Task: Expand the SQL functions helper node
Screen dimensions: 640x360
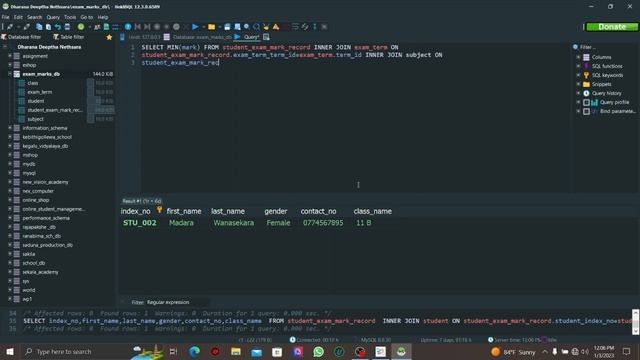Action: pyautogui.click(x=578, y=66)
